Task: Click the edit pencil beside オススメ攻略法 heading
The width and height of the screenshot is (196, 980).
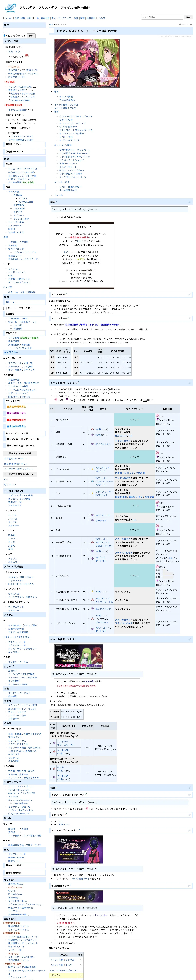Action: pyautogui.click(x=68, y=318)
